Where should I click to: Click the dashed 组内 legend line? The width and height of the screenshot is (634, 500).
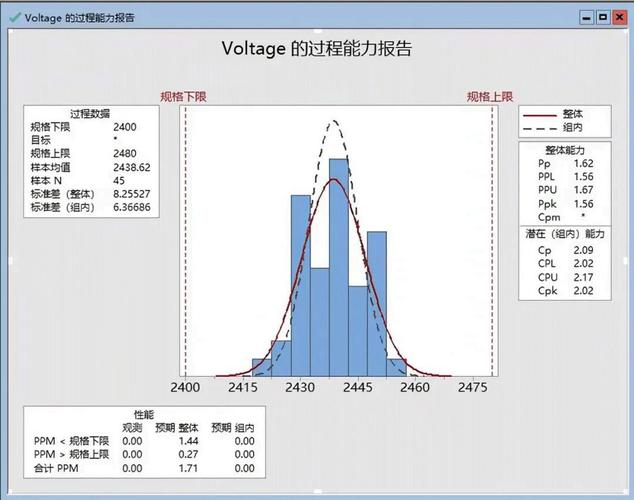pyautogui.click(x=540, y=128)
